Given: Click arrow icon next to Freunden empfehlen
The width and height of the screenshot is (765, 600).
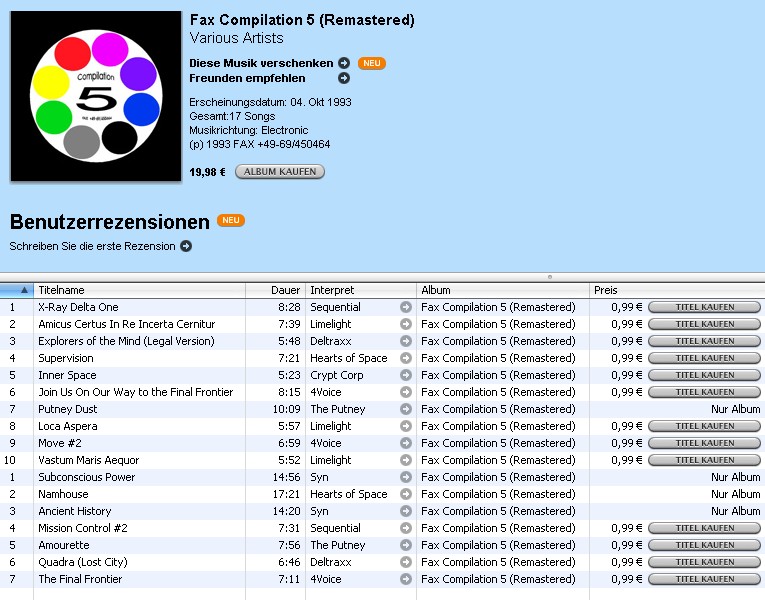Looking at the screenshot, I should pos(344,78).
